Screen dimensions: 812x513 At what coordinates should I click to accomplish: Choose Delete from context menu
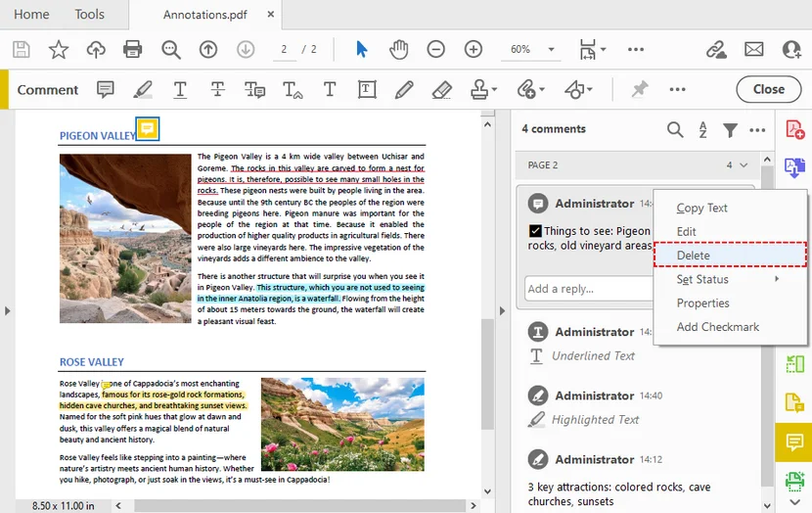tap(730, 255)
